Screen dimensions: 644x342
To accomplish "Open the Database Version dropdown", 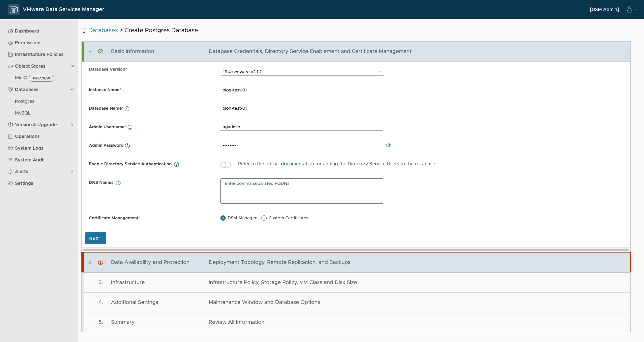I will pyautogui.click(x=302, y=72).
